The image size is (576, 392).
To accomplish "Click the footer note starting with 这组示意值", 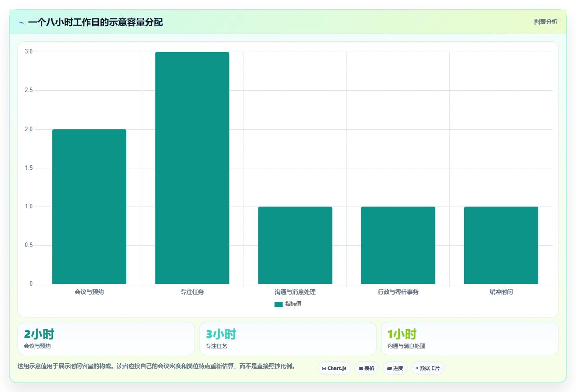I will pos(157,366).
